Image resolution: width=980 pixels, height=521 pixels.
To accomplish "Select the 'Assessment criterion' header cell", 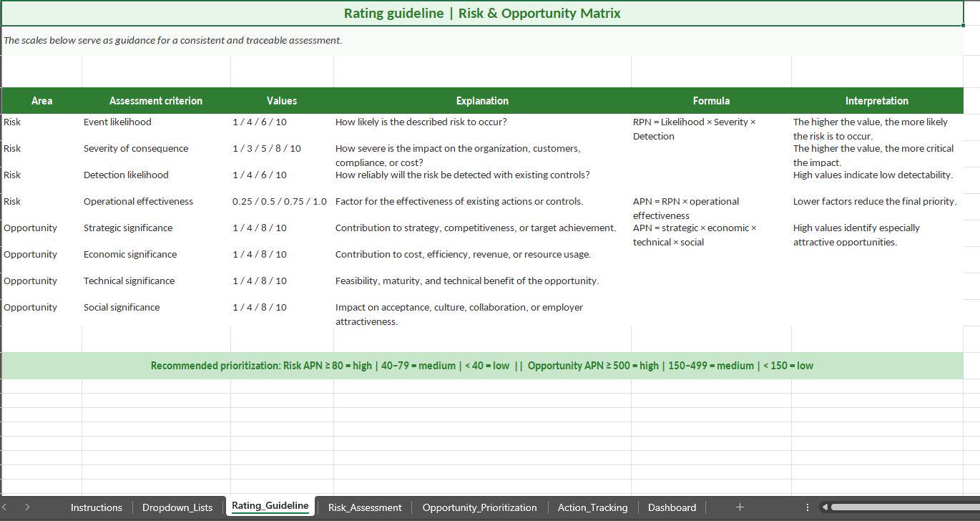I will coord(156,101).
